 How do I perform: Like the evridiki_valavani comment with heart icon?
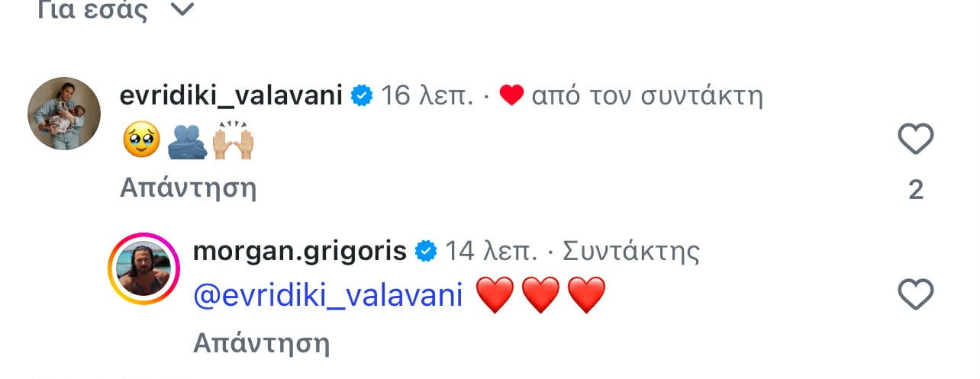(x=916, y=140)
